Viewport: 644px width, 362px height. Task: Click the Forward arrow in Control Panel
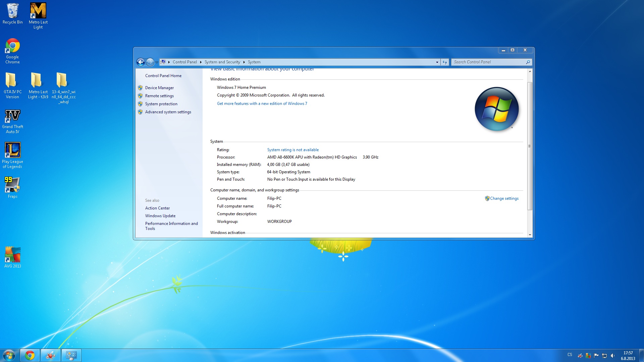[150, 62]
